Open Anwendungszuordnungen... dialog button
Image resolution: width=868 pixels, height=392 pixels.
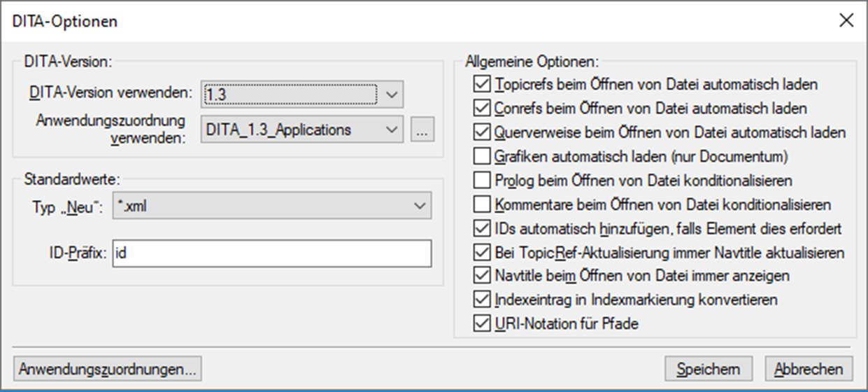coord(108,368)
